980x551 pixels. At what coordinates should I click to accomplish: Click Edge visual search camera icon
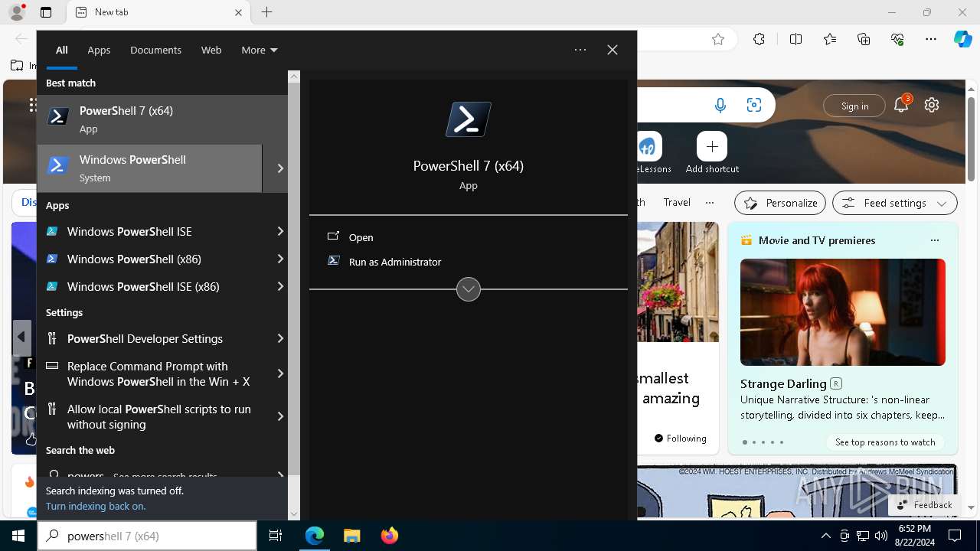(754, 106)
